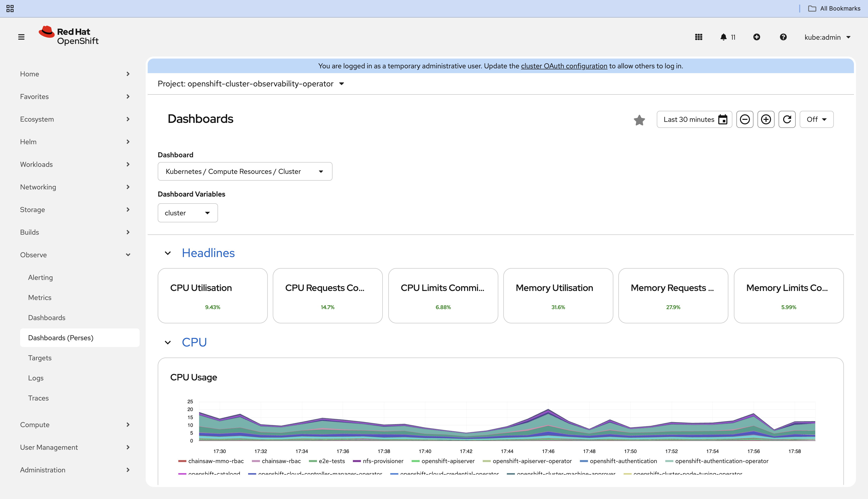Click the zoom out time range button
This screenshot has width=868, height=499.
(745, 119)
